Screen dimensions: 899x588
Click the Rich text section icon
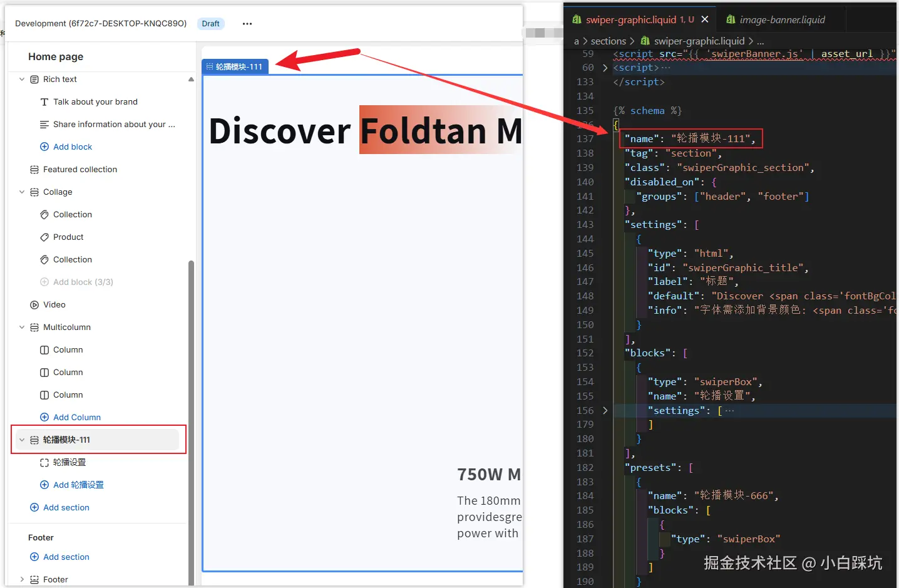34,80
